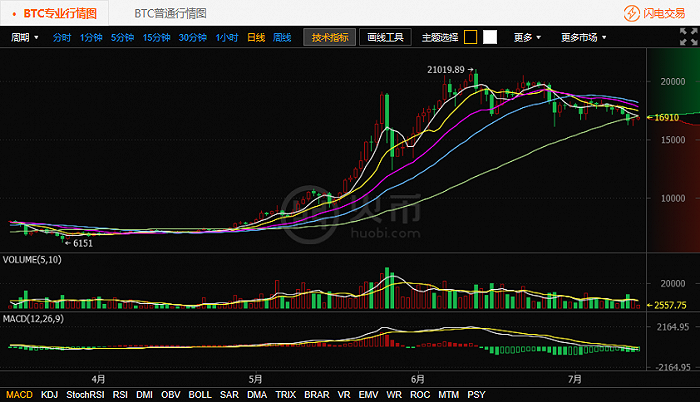Select the PSY indicator
The image size is (700, 402).
click(476, 395)
